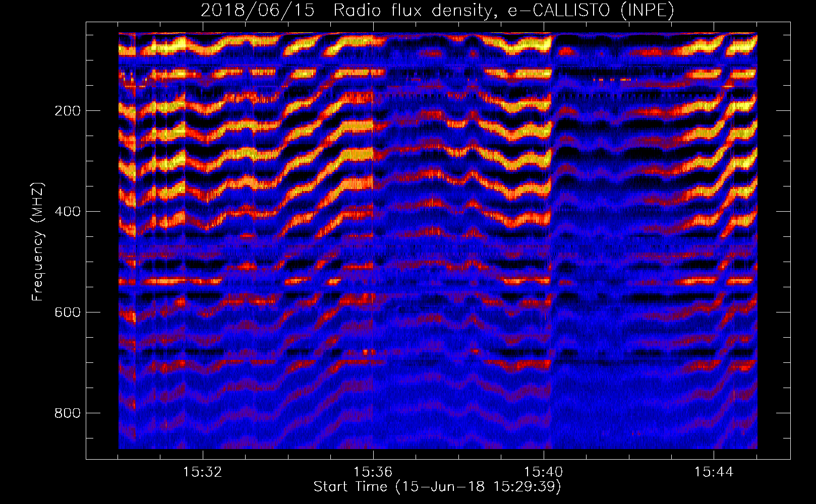Viewport: 816px width, 504px height.
Task: Click the "Start Time (15-Jun-18 15:29:39)" label
Action: click(437, 487)
